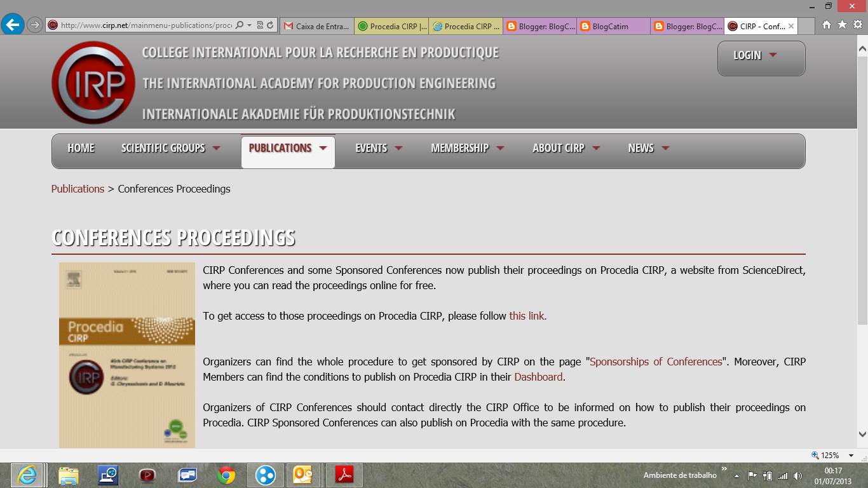Open the NEWS menu
Screen dimensions: 868x488
click(641, 148)
